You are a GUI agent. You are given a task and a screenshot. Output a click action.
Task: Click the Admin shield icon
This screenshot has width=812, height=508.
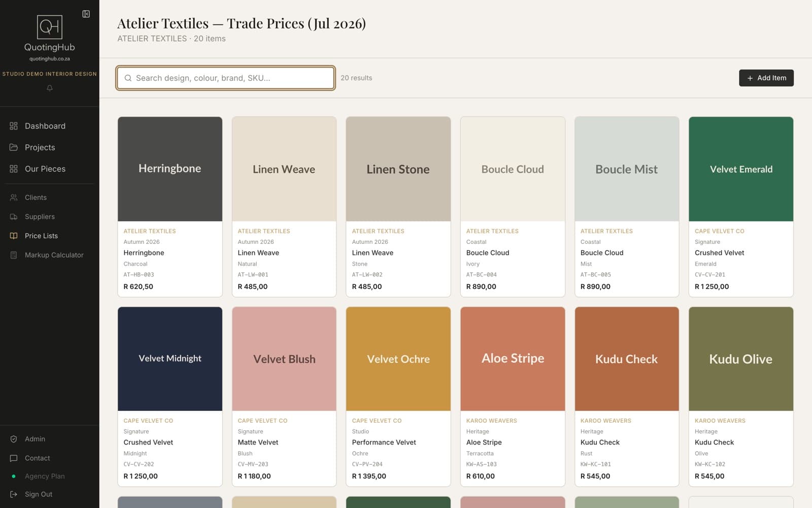point(14,439)
